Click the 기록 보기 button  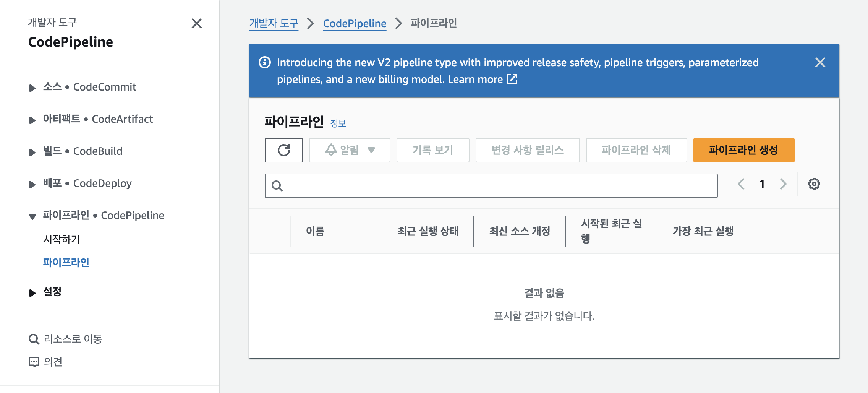point(433,150)
